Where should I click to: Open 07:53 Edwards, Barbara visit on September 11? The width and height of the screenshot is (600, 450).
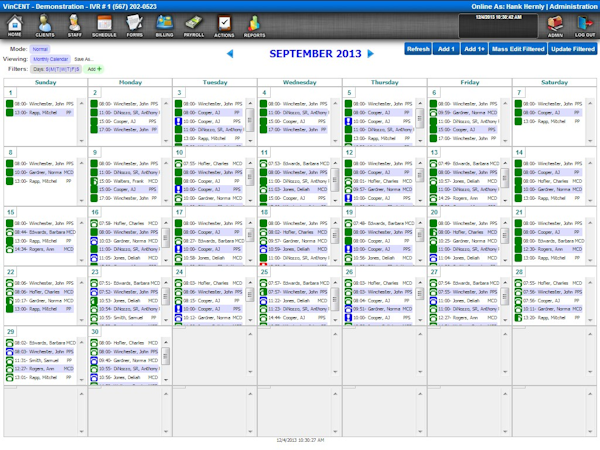298,163
